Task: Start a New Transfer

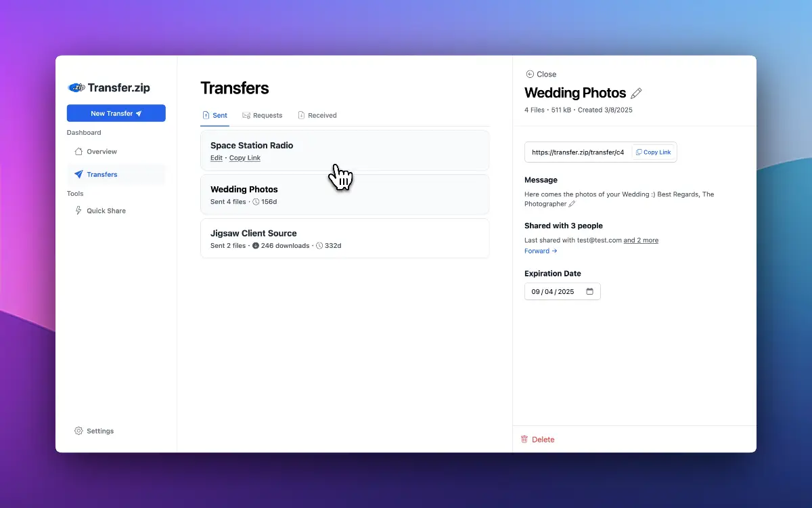Action: 116,113
